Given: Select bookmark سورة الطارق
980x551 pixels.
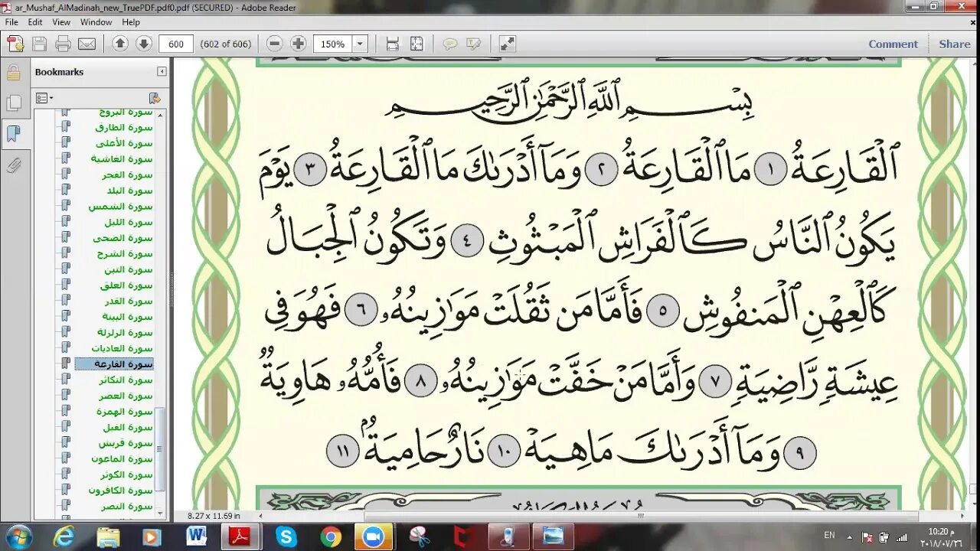Looking at the screenshot, I should 124,128.
